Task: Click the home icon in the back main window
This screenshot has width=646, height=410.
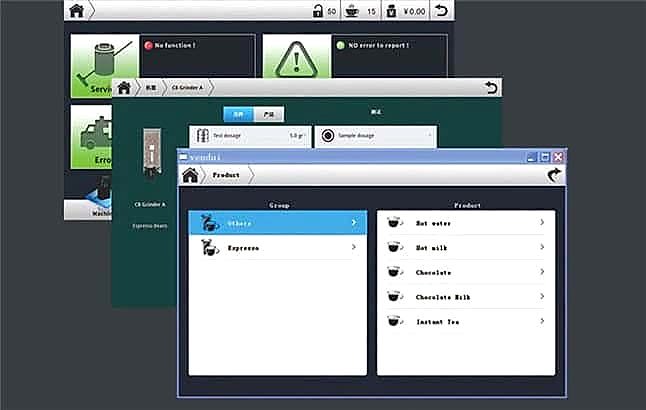Action: (x=77, y=10)
